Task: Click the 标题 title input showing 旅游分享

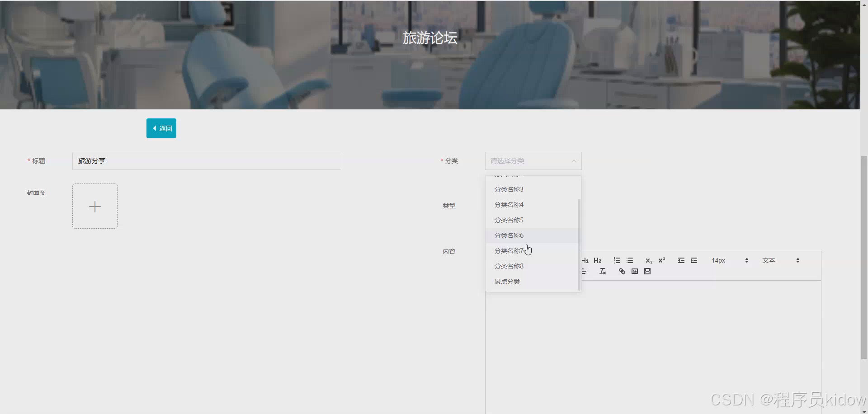Action: coord(206,161)
